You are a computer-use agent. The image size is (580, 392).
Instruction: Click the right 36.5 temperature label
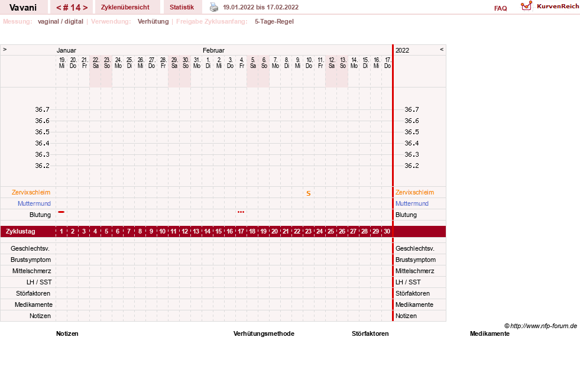[x=411, y=132]
